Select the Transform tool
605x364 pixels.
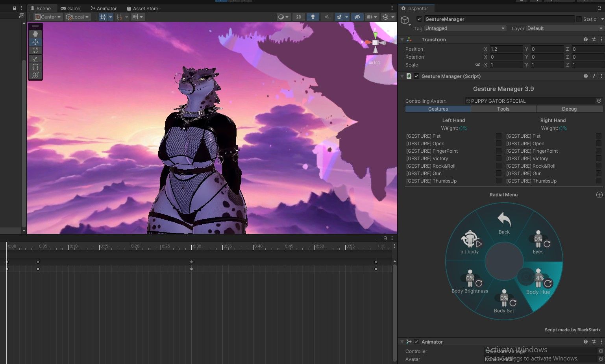pyautogui.click(x=35, y=75)
